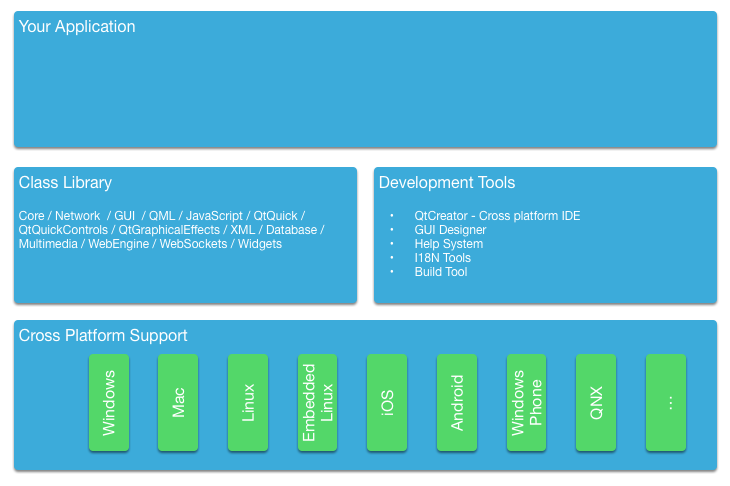This screenshot has height=486, width=730.
Task: Select 'QtCreator - Cross platform IDE' list item
Action: pyautogui.click(x=497, y=216)
